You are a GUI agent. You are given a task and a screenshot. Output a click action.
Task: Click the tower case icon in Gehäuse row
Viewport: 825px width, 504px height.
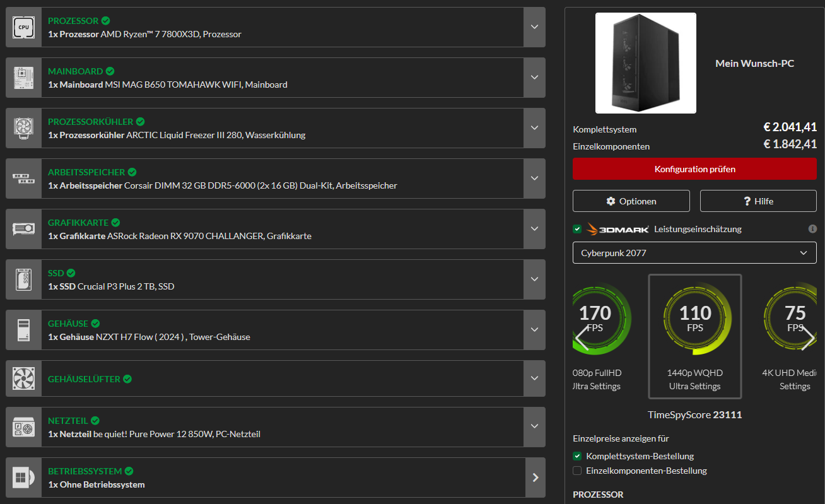click(x=23, y=330)
